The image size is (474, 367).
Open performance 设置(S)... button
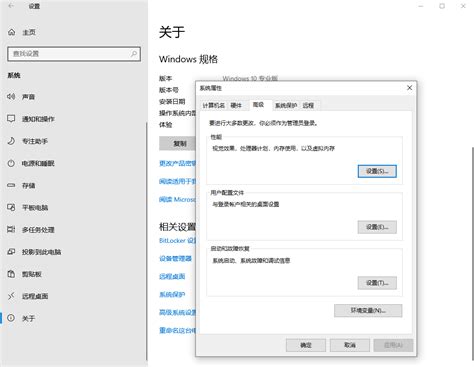pyautogui.click(x=377, y=171)
